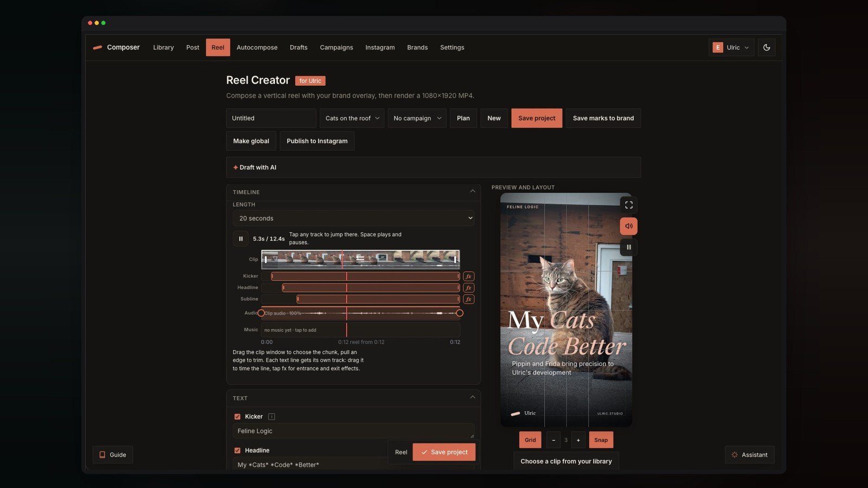This screenshot has width=868, height=488.
Task: Open the Drafts tab
Action: coord(298,48)
